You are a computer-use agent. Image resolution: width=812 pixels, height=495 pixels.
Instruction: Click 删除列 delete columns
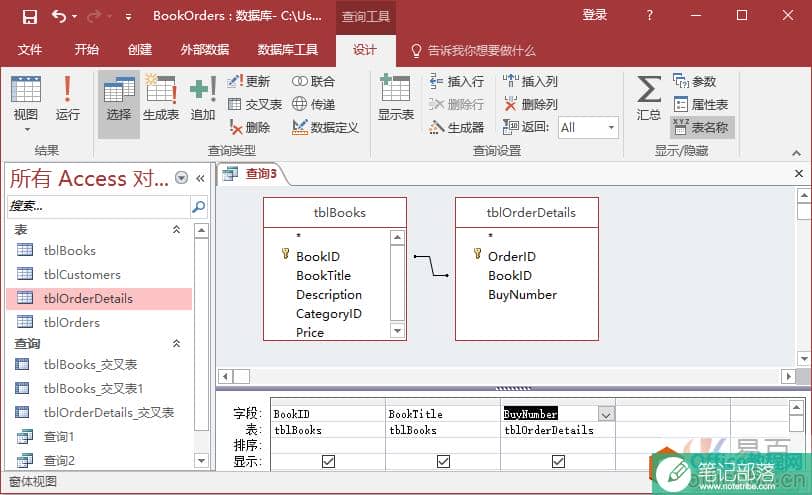530,104
